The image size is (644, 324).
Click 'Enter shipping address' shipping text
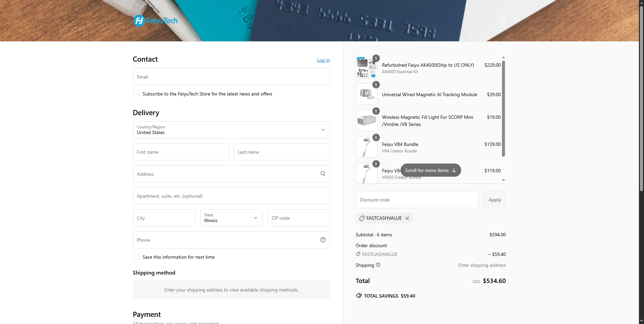pyautogui.click(x=482, y=265)
